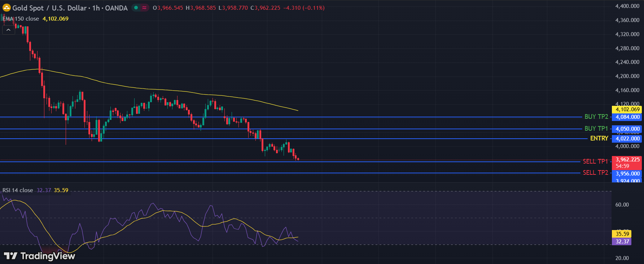The width and height of the screenshot is (644, 264).
Task: Click the purple RSI 32.37 axis tag
Action: (x=622, y=242)
